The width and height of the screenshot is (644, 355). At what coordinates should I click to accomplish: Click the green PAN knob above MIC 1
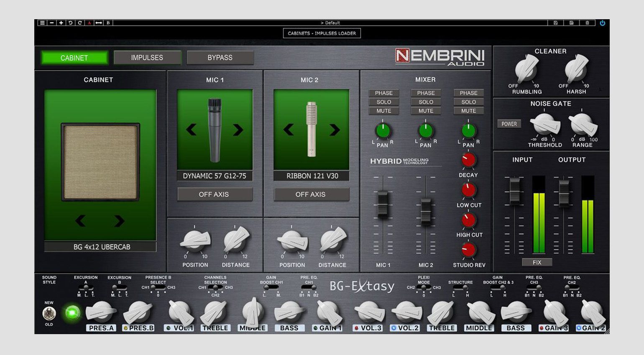(383, 131)
